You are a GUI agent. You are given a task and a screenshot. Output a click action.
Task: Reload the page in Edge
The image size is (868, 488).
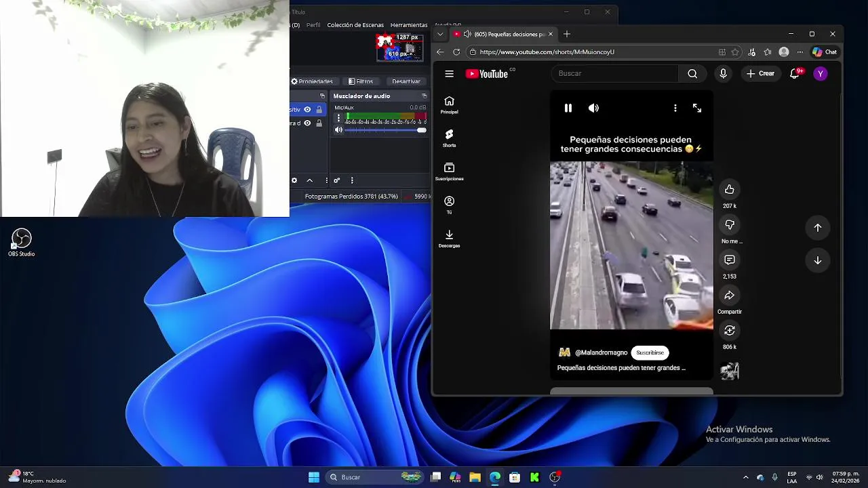coord(456,52)
